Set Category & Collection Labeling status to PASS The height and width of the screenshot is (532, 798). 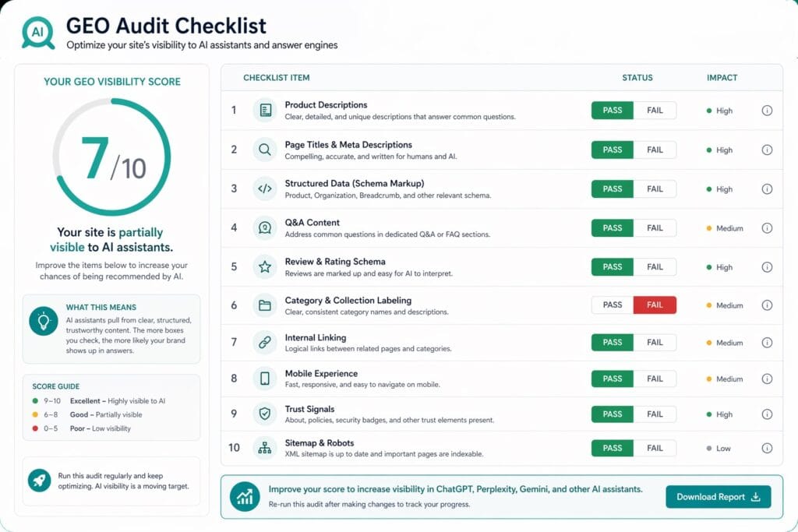tap(612, 305)
